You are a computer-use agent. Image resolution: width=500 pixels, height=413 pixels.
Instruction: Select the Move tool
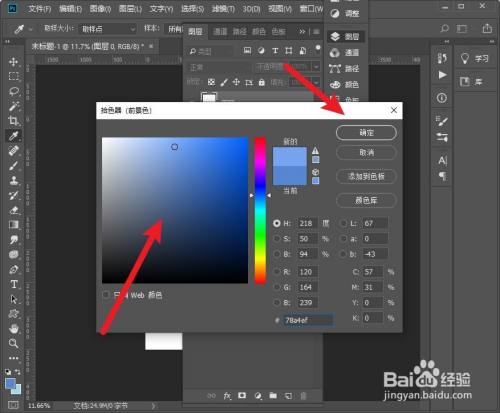coord(14,62)
